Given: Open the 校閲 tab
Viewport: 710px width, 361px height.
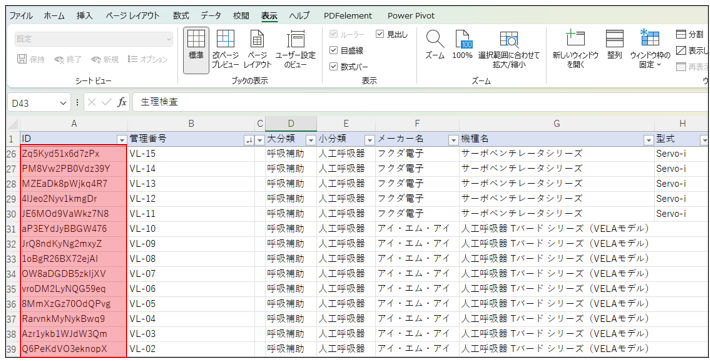Looking at the screenshot, I should [x=241, y=16].
